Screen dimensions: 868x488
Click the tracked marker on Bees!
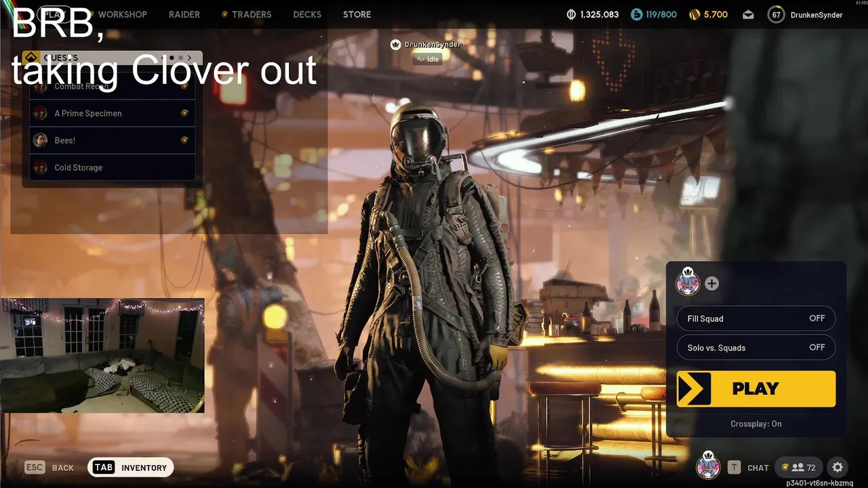[x=184, y=140]
